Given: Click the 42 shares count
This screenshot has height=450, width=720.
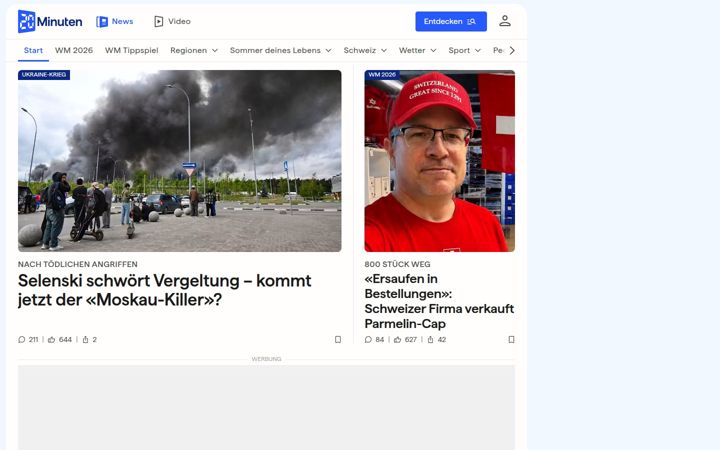Looking at the screenshot, I should [442, 340].
